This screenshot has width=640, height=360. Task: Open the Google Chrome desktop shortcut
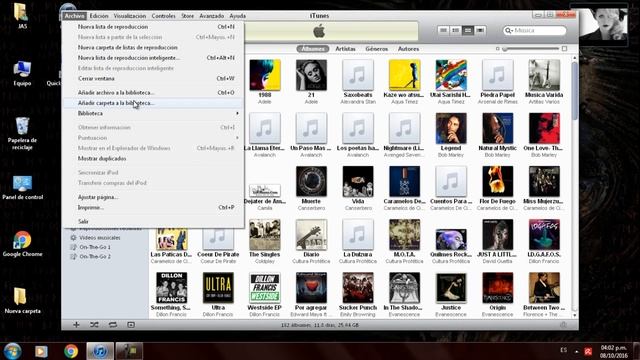[x=22, y=244]
